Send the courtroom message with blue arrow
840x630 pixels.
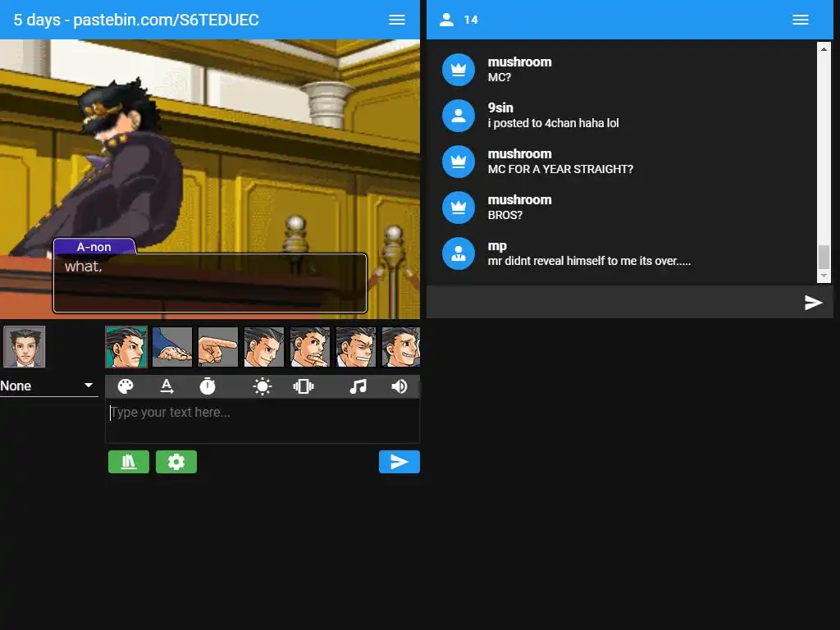coord(399,462)
